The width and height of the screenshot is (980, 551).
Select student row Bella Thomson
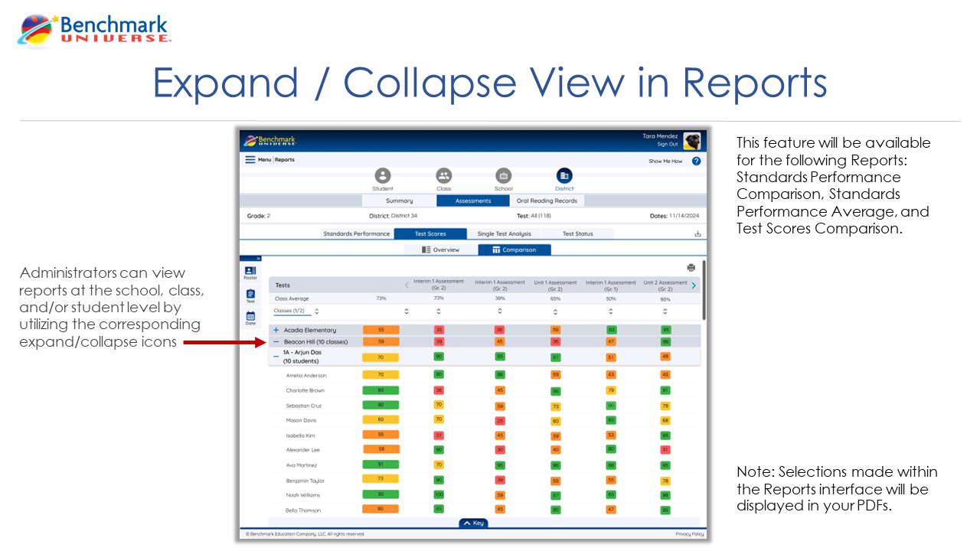point(484,510)
